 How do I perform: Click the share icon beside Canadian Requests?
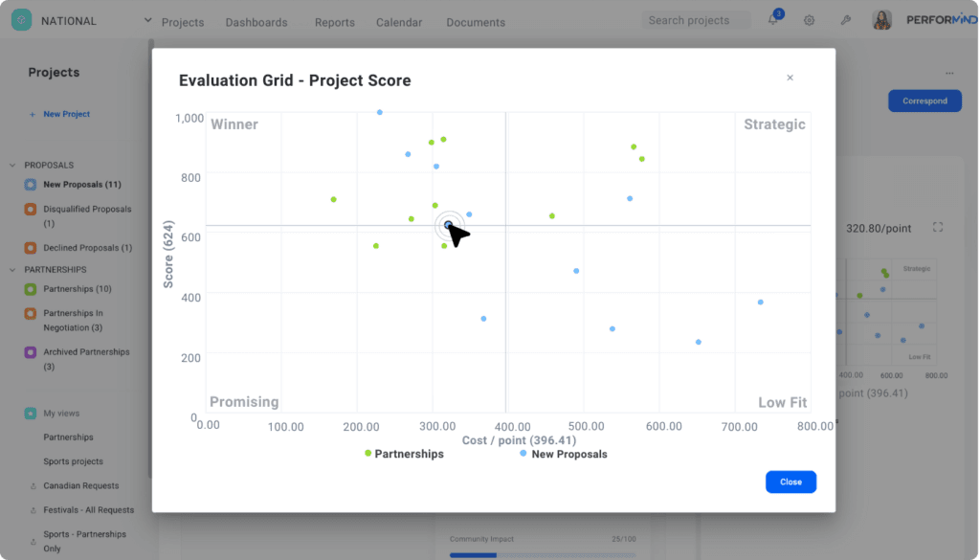[33, 485]
